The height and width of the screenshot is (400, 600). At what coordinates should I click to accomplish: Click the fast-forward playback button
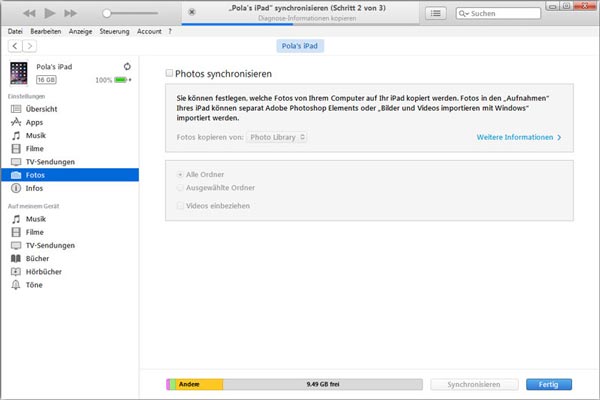tap(70, 13)
